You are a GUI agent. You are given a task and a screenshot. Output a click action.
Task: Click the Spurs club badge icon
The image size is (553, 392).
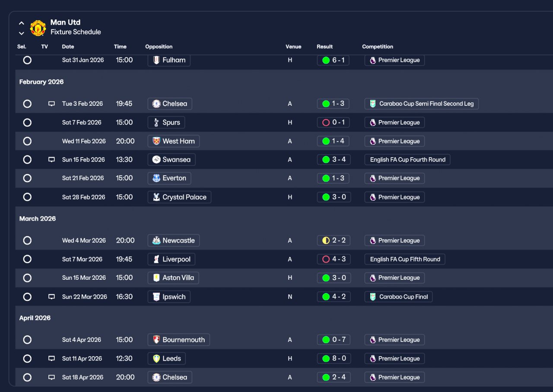(x=156, y=123)
